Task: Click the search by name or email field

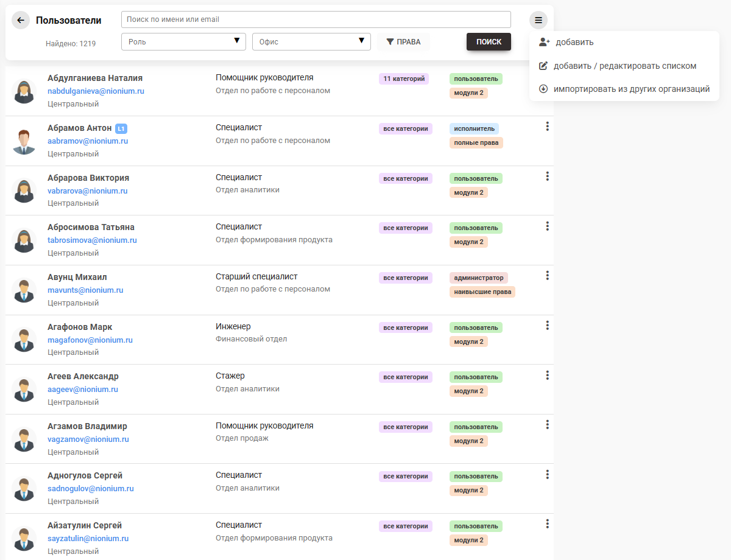Action: click(316, 19)
